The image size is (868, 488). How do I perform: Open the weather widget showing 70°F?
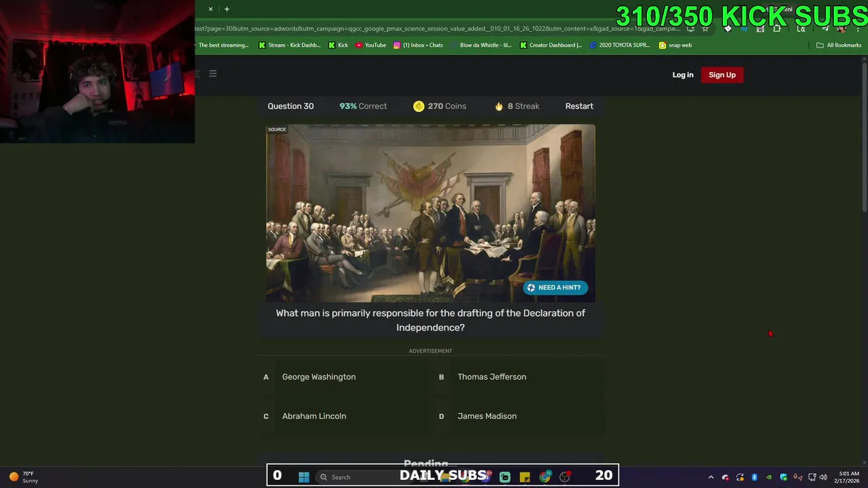point(23,477)
